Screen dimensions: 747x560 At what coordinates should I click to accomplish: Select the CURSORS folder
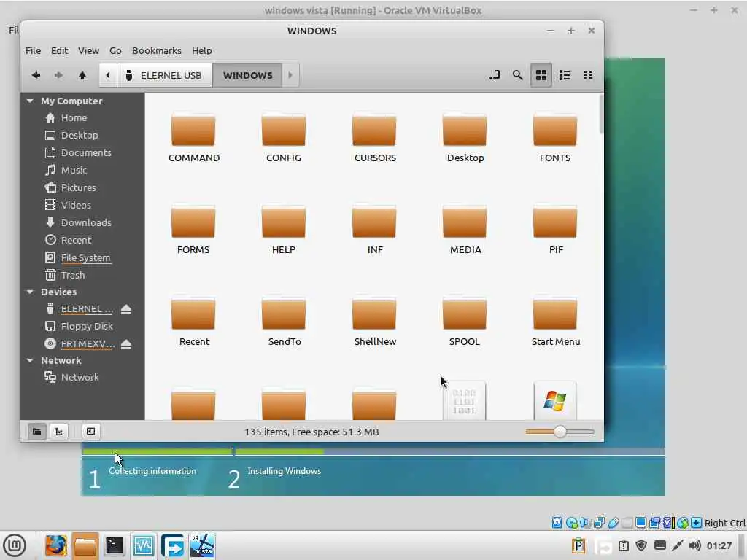[374, 138]
